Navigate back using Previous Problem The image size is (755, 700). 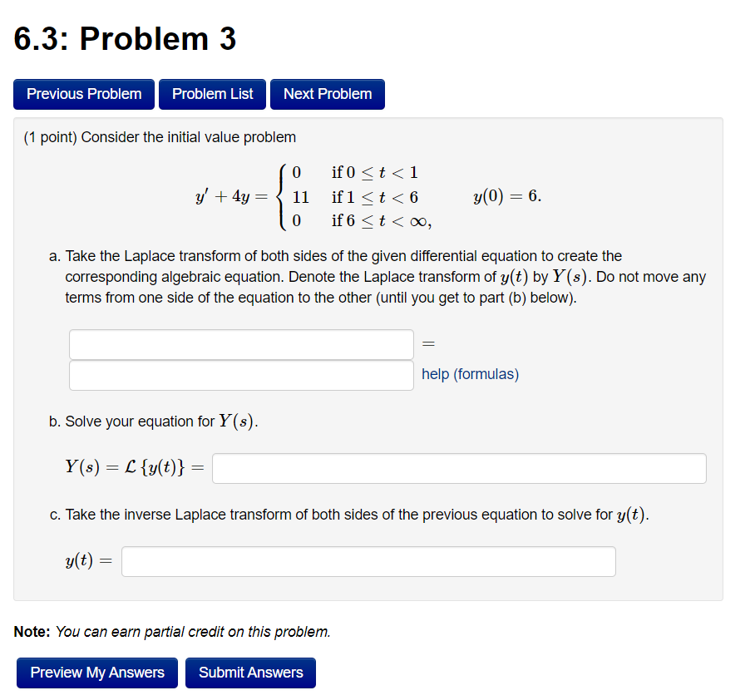tap(83, 94)
